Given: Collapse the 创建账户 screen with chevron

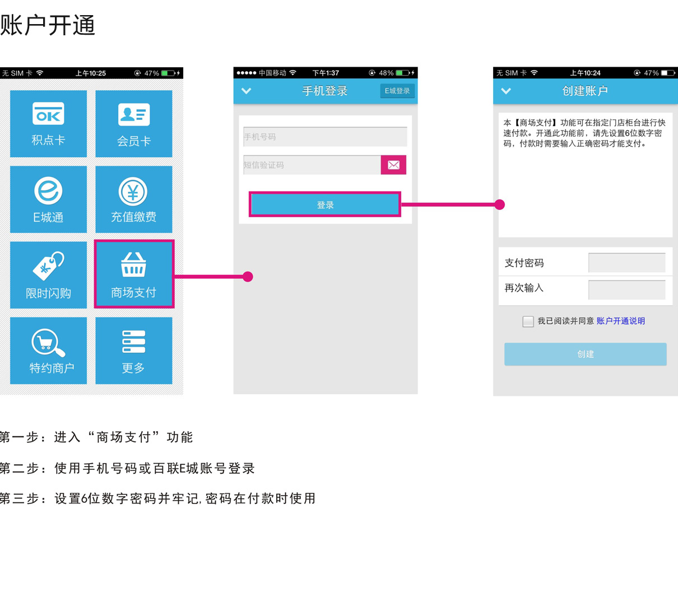Looking at the screenshot, I should tap(506, 91).
